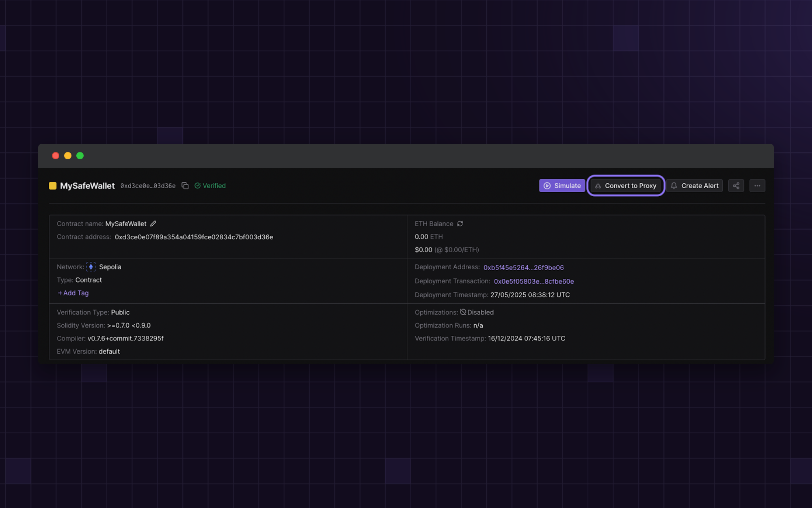Click Convert to Proxy button
The height and width of the screenshot is (508, 812).
[x=626, y=186]
